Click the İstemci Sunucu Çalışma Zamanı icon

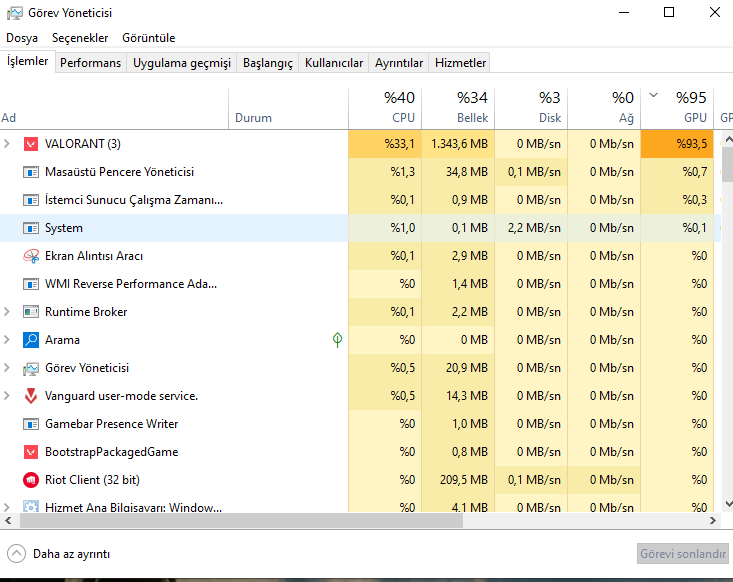coord(31,200)
